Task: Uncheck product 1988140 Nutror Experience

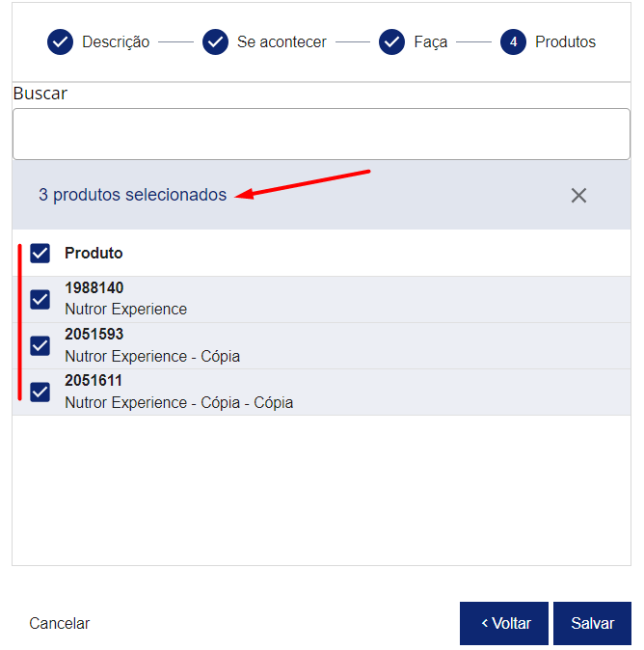Action: [x=40, y=299]
